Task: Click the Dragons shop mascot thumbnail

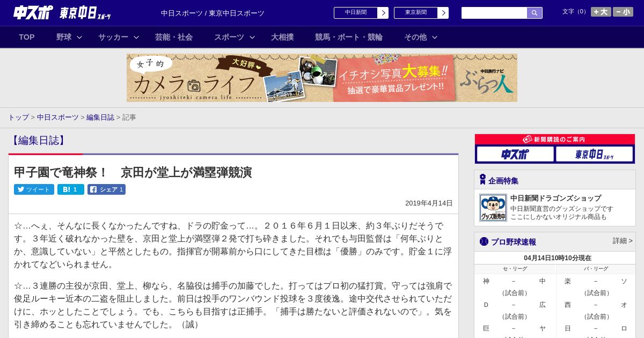Action: 493,208
